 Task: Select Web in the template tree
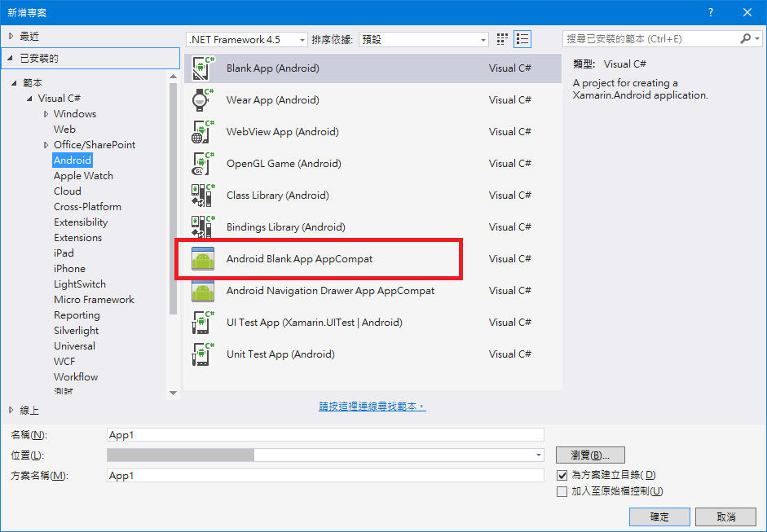pos(64,130)
